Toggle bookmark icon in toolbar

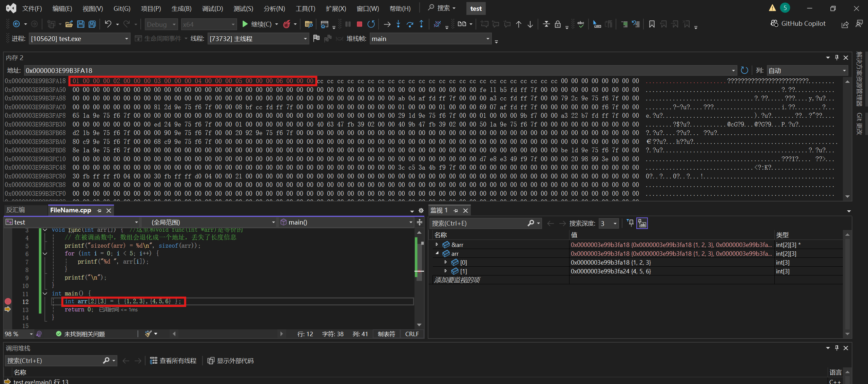[652, 24]
